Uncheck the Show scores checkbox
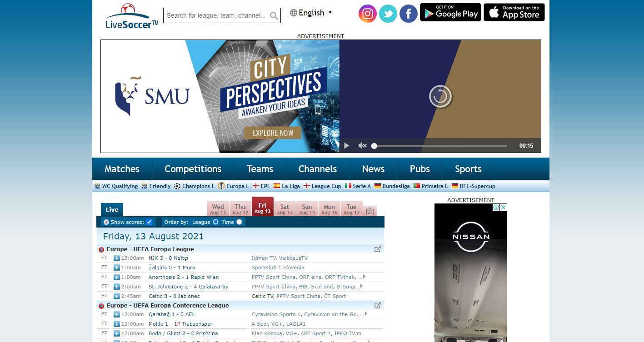This screenshot has height=342, width=644. point(149,222)
